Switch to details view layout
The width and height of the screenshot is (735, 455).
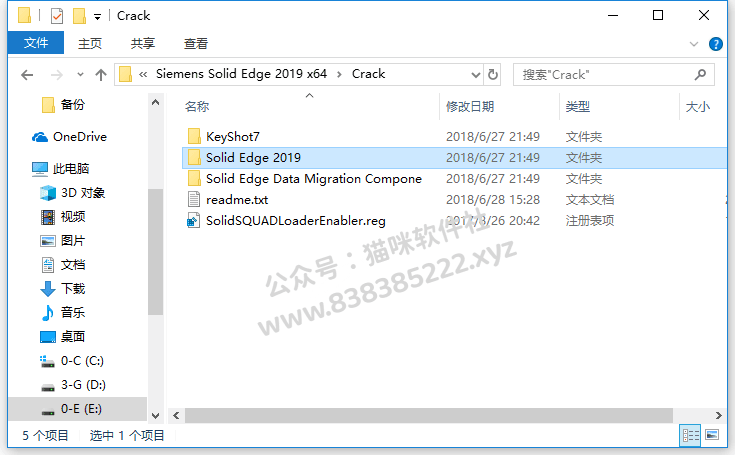pyautogui.click(x=690, y=435)
